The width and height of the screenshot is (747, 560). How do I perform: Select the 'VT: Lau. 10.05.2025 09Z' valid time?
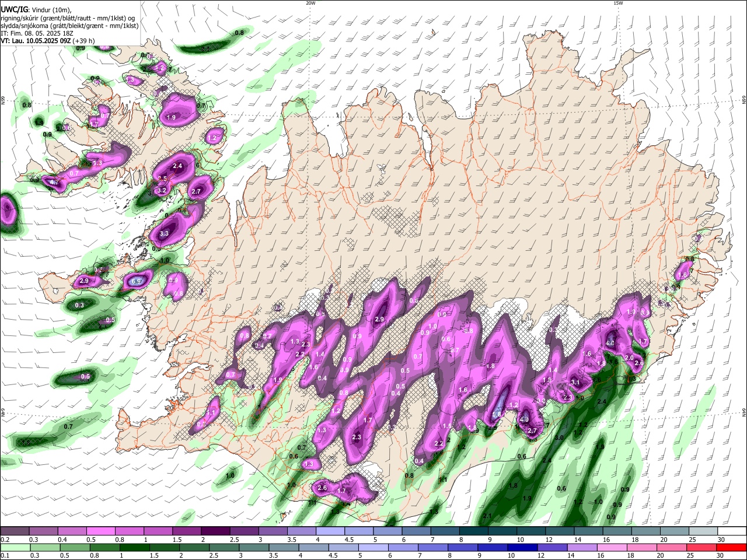point(35,41)
